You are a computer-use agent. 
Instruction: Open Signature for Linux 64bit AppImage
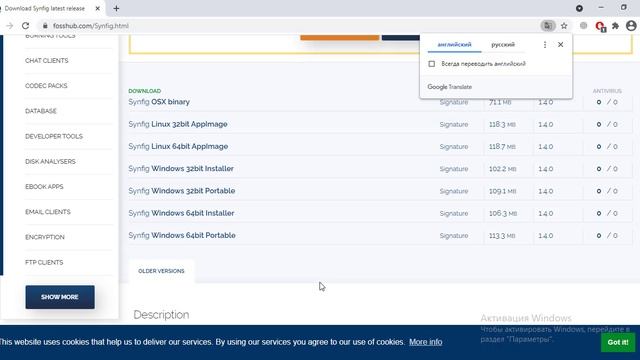(x=454, y=147)
